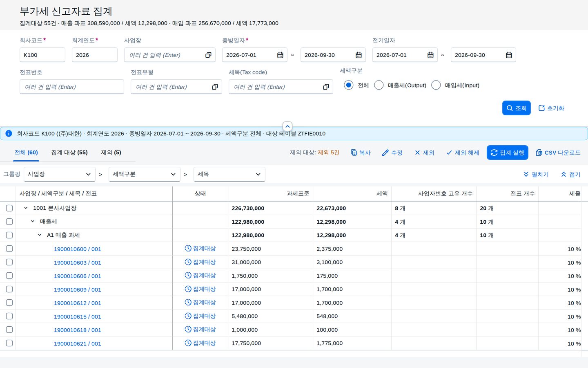Open document link 1900010609 / 001
This screenshot has width=588, height=368.
point(78,289)
